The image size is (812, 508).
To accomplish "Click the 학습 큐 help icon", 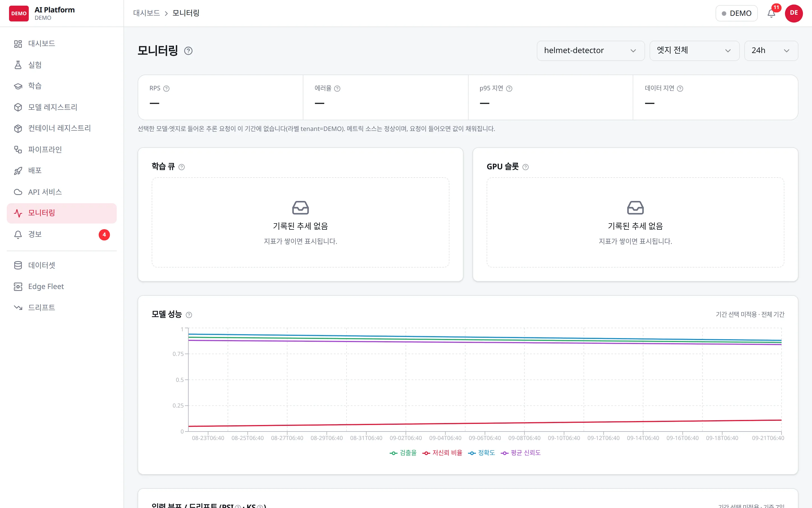I will click(x=182, y=167).
